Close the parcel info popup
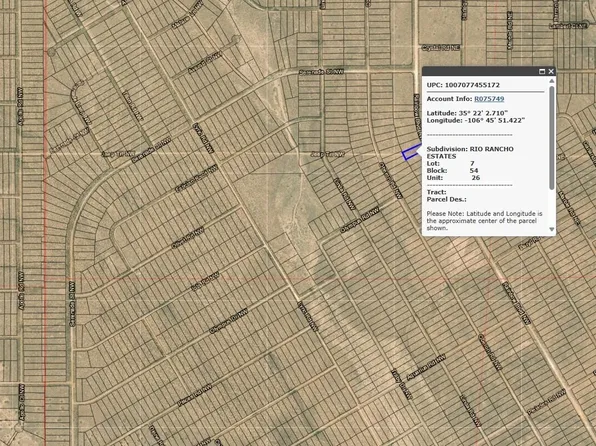 pos(551,71)
